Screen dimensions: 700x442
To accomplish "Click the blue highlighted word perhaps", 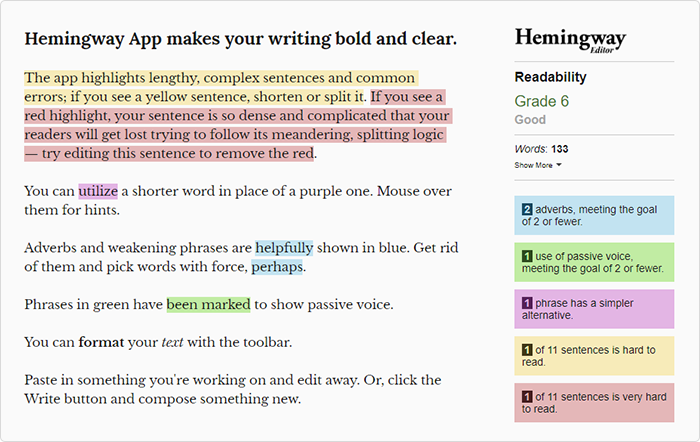I will tap(277, 267).
